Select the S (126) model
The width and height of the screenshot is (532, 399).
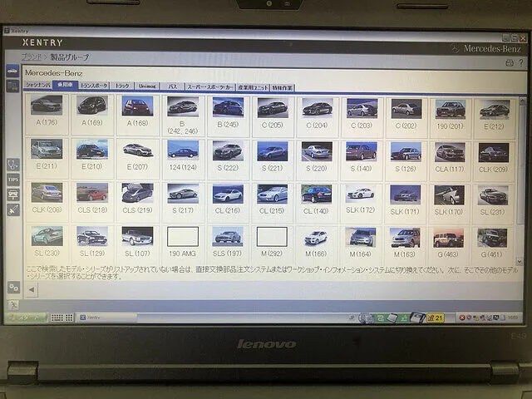(406, 152)
